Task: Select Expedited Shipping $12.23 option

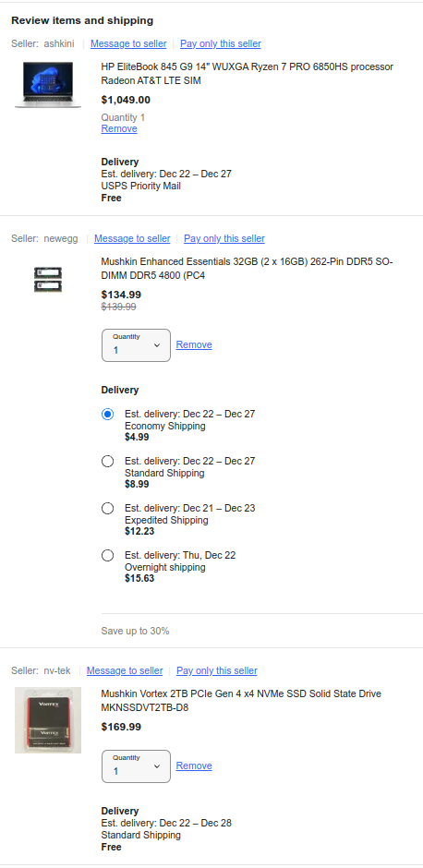Action: click(107, 508)
